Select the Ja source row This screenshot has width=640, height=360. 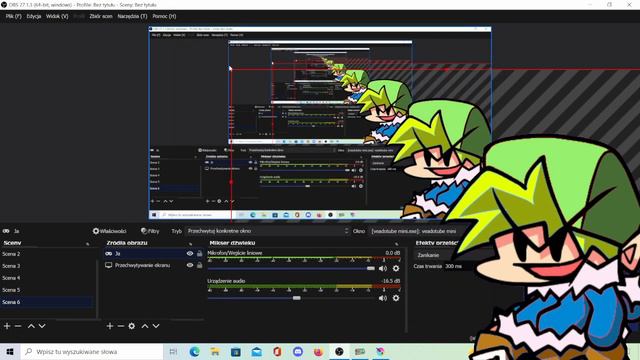coord(153,253)
